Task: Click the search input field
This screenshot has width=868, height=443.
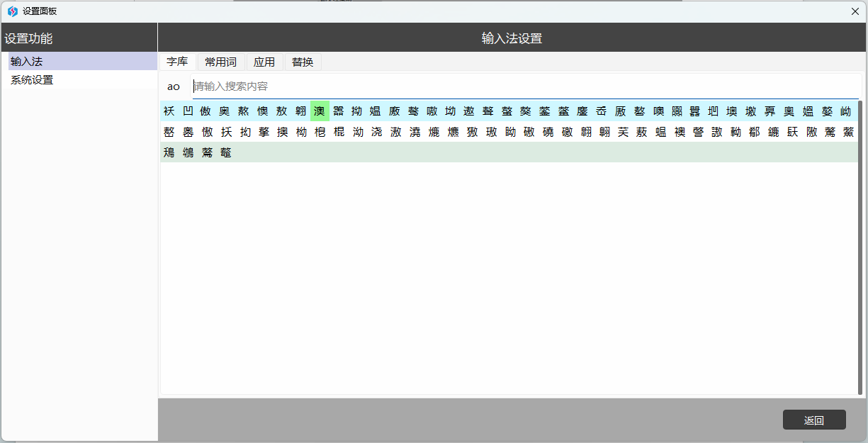Action: point(524,86)
